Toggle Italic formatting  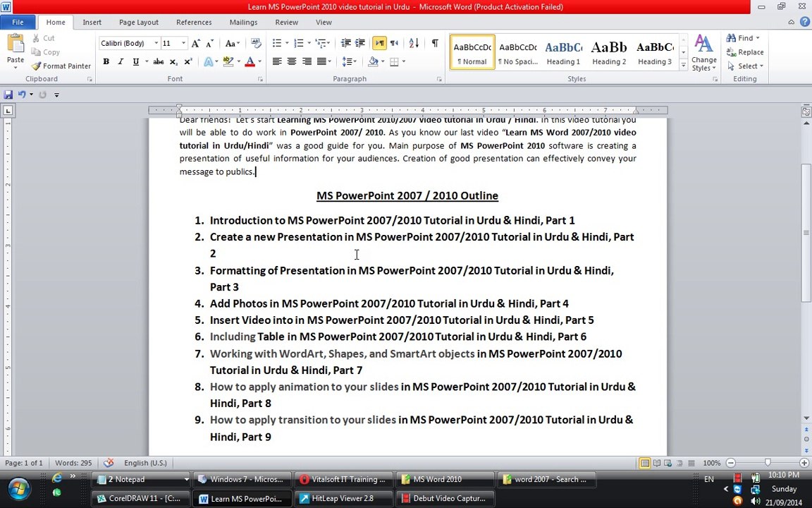click(x=121, y=61)
